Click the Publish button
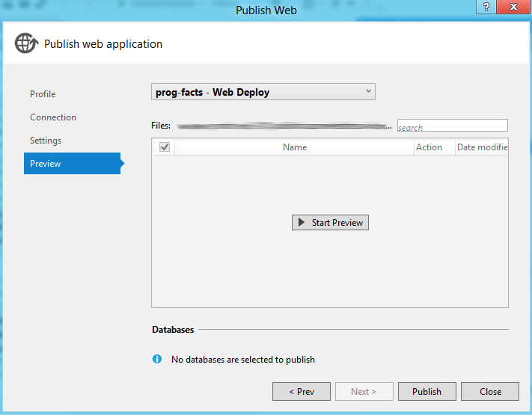Screen dimensions: 532x415 [x=426, y=392]
